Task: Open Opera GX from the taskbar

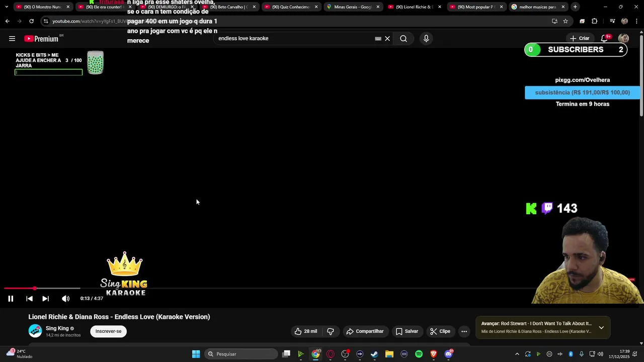Action: [x=331, y=354]
